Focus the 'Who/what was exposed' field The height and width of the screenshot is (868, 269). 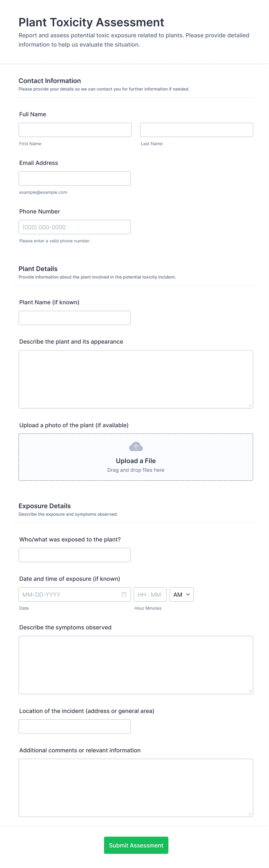[x=75, y=555]
